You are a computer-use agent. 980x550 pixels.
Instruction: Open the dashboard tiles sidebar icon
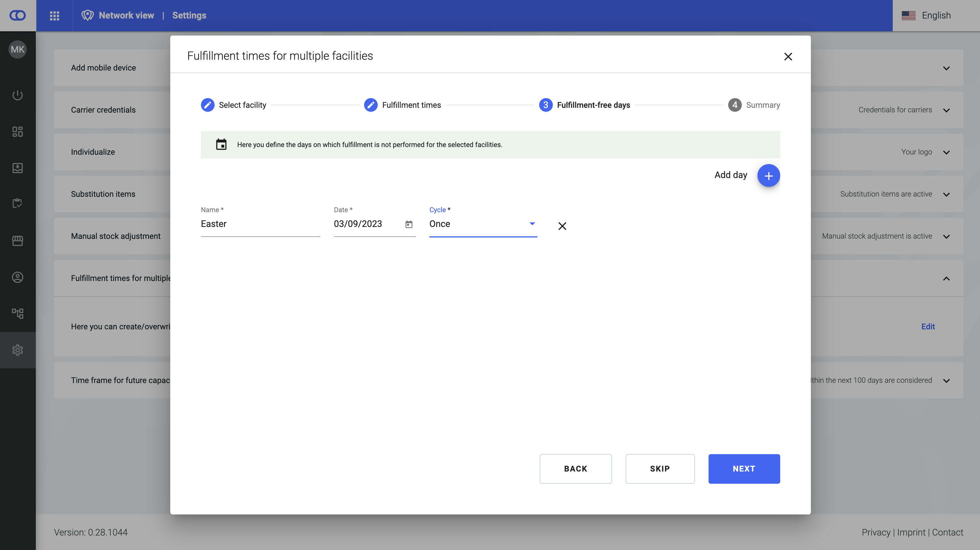pyautogui.click(x=18, y=132)
